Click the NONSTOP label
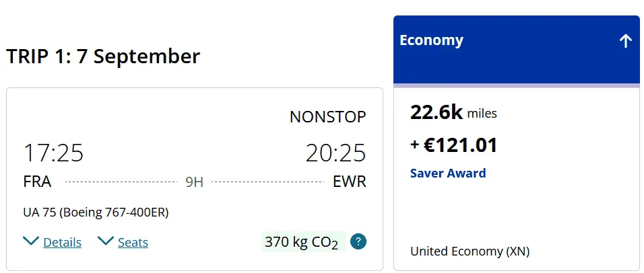This screenshot has height=273, width=644. click(x=327, y=117)
